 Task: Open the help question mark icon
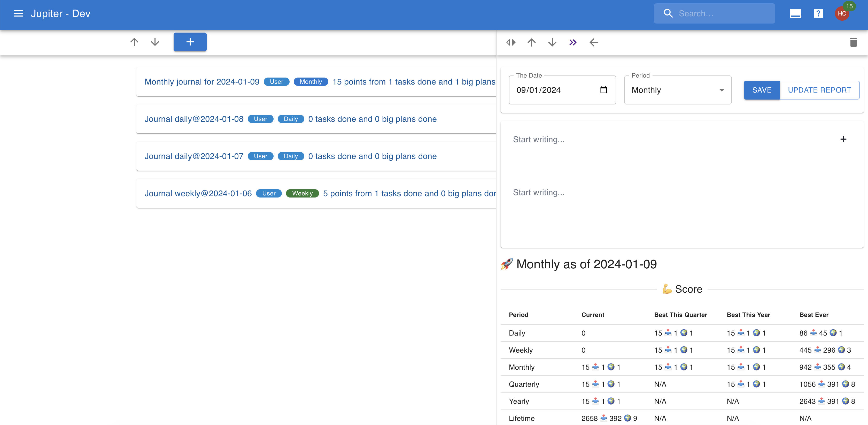(818, 13)
